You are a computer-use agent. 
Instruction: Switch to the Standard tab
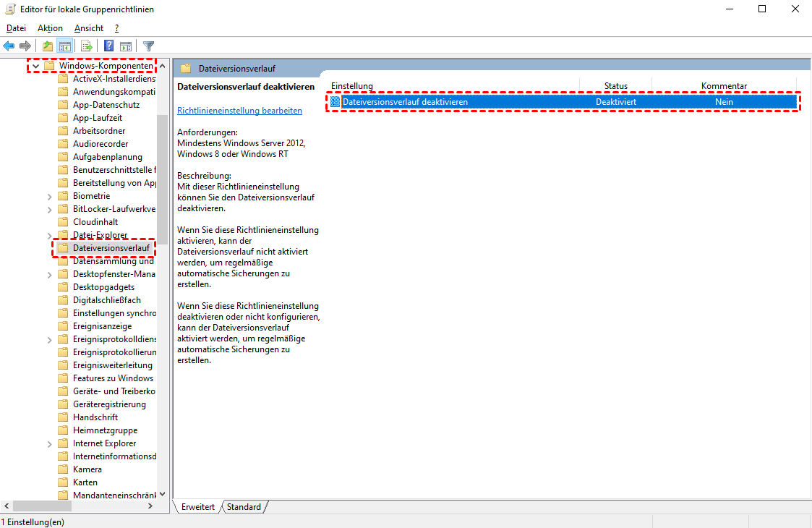coord(244,507)
